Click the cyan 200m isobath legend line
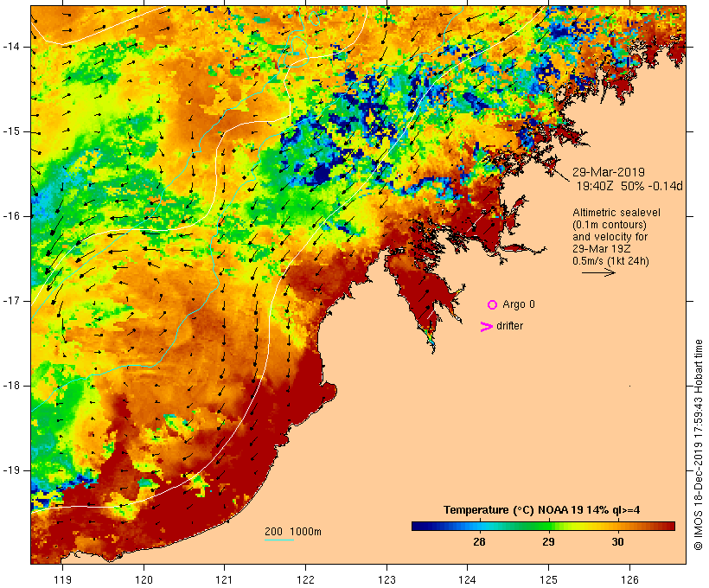 (x=279, y=540)
